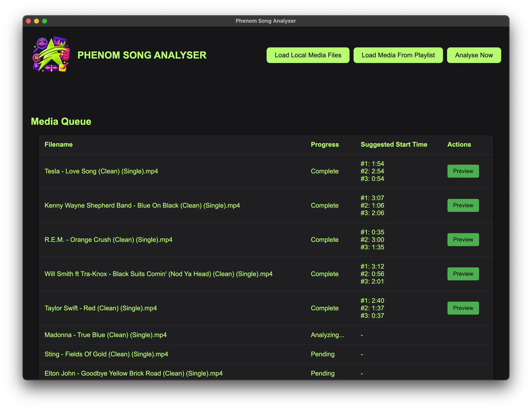Minimize the window with yellow button
The image size is (532, 410).
coord(36,21)
